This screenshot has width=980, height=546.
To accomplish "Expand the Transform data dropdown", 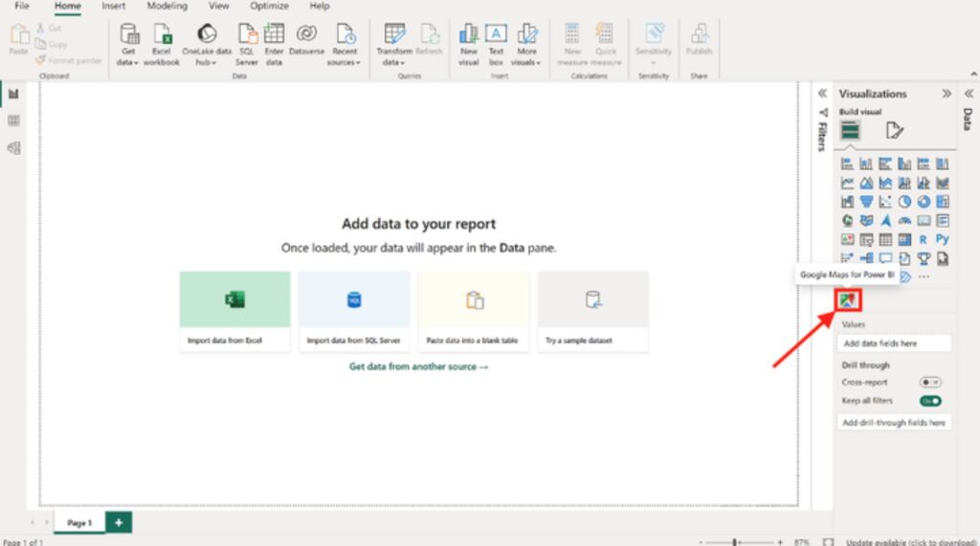I will [394, 56].
